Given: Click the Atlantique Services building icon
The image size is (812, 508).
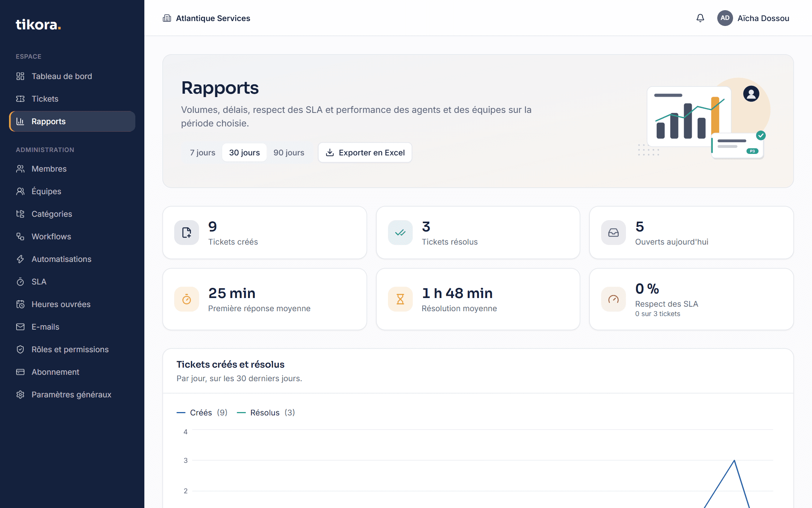Looking at the screenshot, I should pos(167,18).
